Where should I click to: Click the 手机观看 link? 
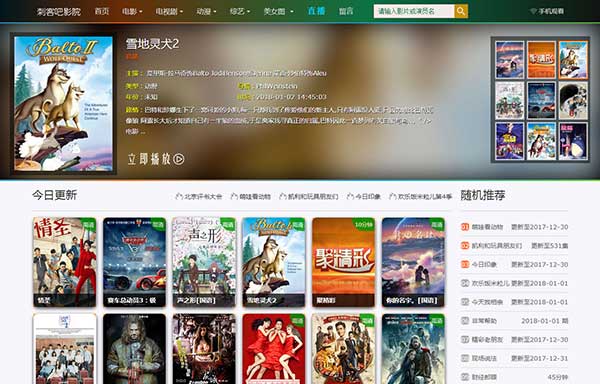pyautogui.click(x=551, y=11)
